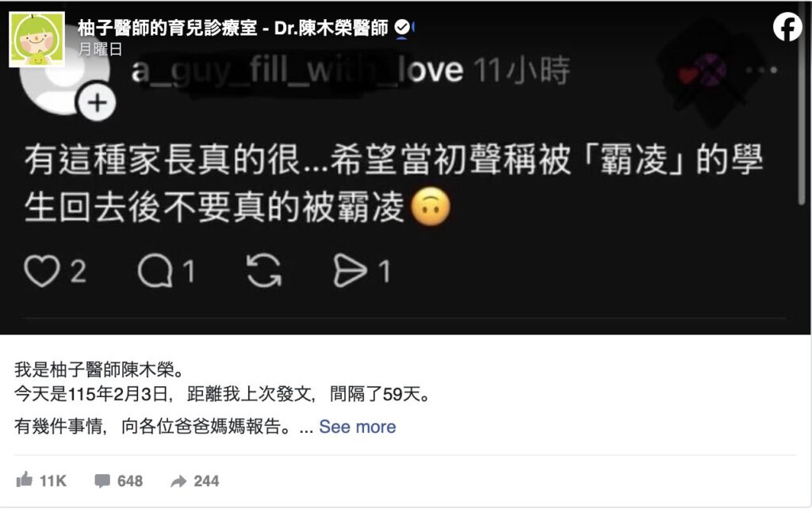This screenshot has height=513, width=812.
Task: Click the thumbs-up 11K likes icon
Action: 25,480
